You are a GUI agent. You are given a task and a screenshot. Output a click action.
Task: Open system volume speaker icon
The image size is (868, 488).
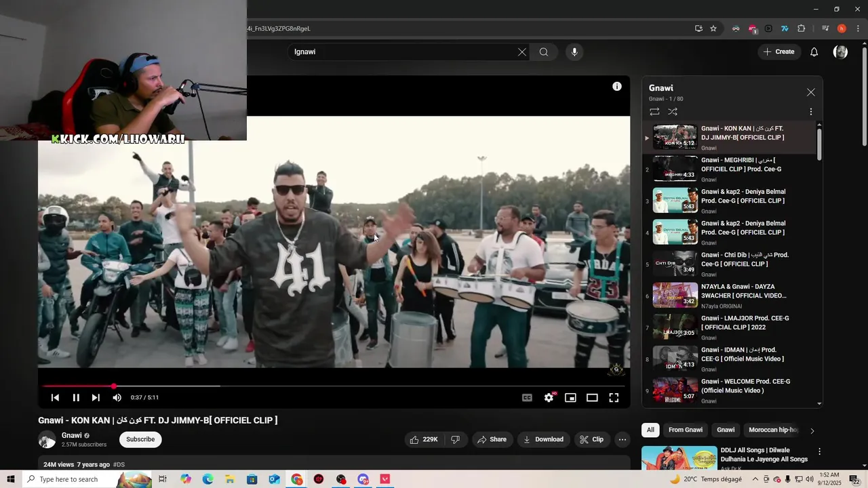(810, 479)
